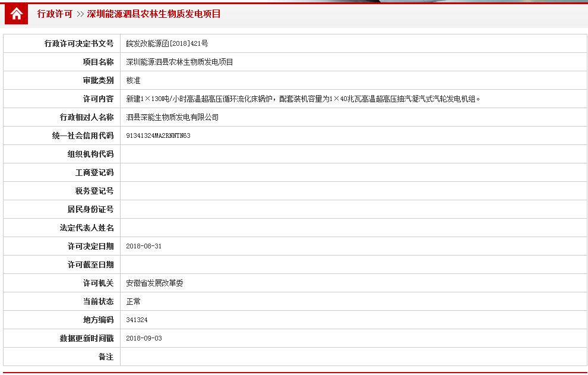Click the red home icon
The width and height of the screenshot is (588, 375).
pyautogui.click(x=16, y=14)
